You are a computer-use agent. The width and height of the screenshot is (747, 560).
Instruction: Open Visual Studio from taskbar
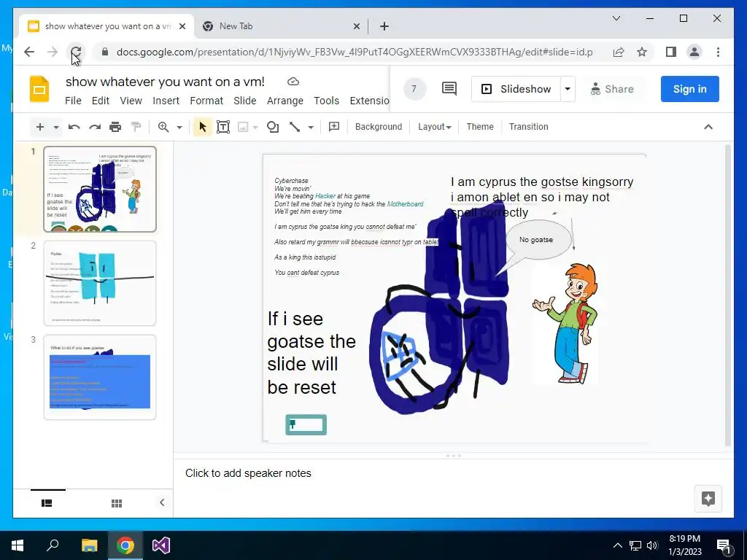[161, 545]
